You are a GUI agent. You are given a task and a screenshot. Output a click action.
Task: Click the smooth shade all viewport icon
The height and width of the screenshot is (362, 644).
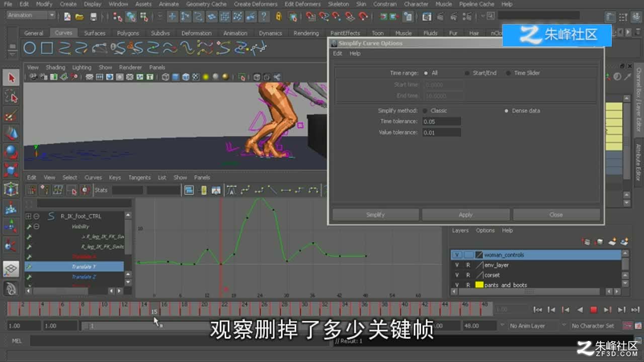(x=175, y=77)
